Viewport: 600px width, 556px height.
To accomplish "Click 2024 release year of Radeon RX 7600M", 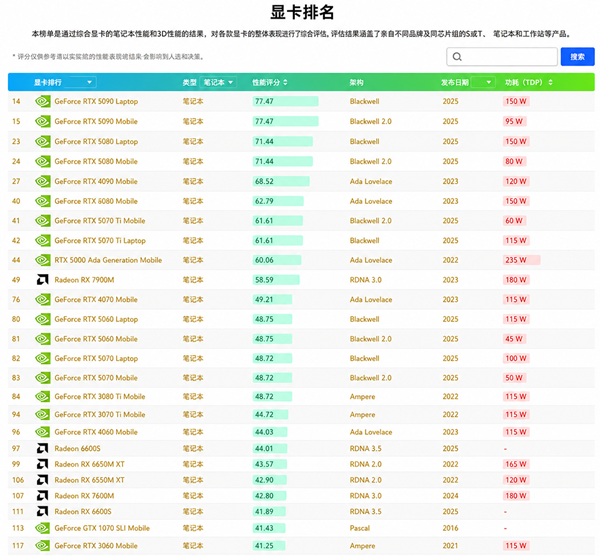I will [x=450, y=496].
